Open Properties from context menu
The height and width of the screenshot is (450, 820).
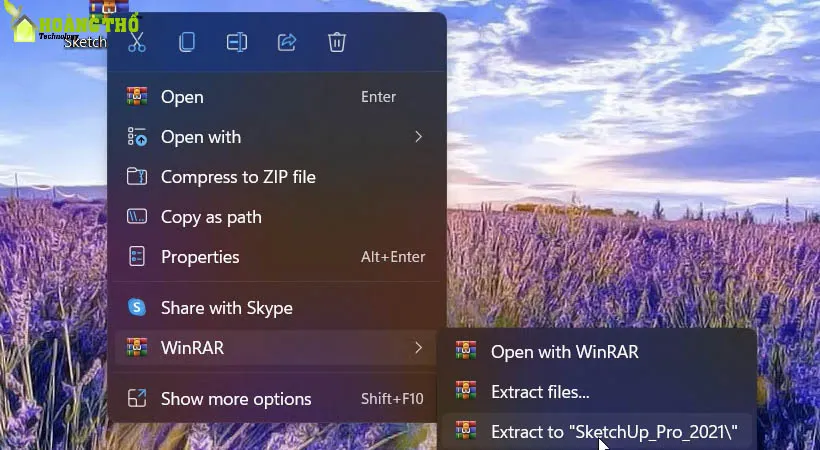200,257
